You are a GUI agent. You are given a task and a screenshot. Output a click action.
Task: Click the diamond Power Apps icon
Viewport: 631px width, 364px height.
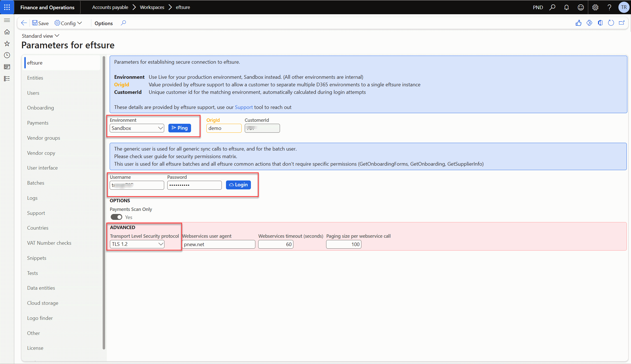point(589,23)
